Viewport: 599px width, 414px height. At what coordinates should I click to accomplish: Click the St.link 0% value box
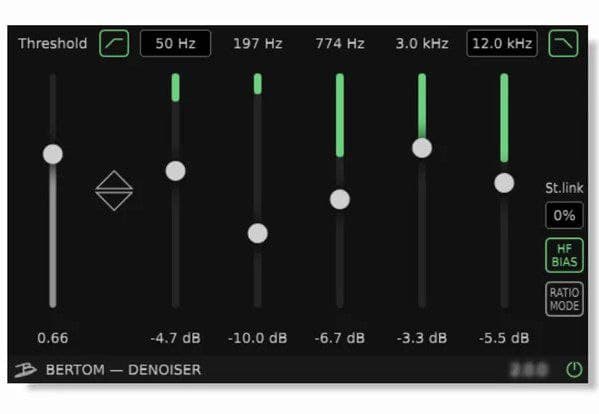(564, 215)
